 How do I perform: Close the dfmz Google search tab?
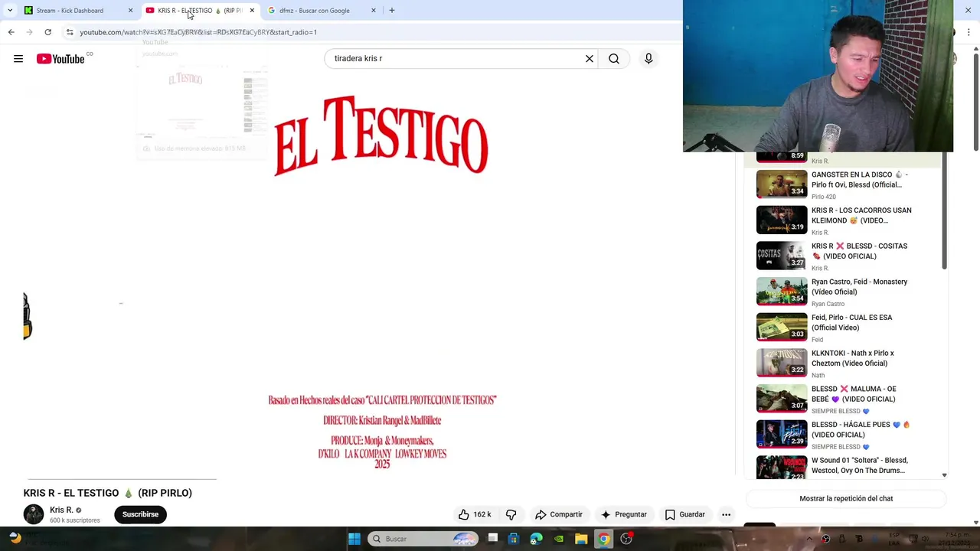[374, 11]
